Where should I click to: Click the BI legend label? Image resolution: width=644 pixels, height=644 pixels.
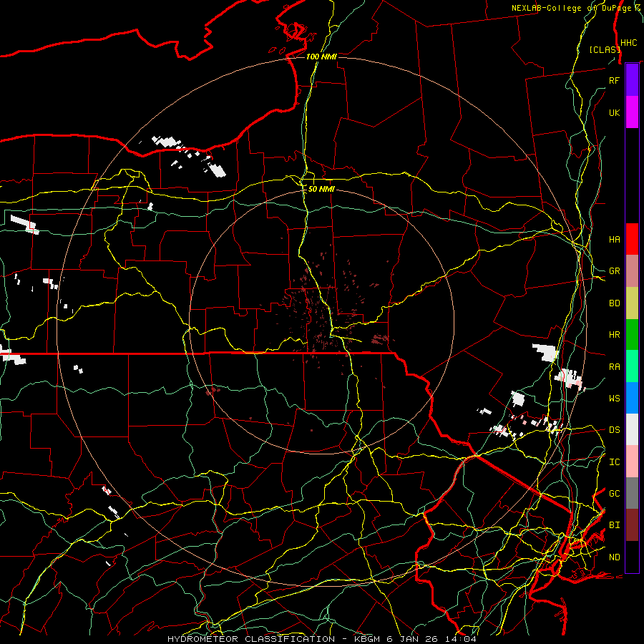614,525
